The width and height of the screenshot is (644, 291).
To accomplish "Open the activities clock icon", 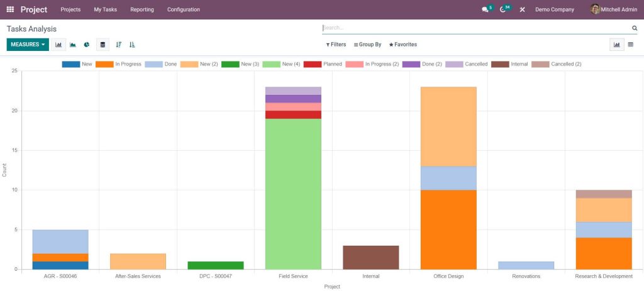I will pos(503,9).
